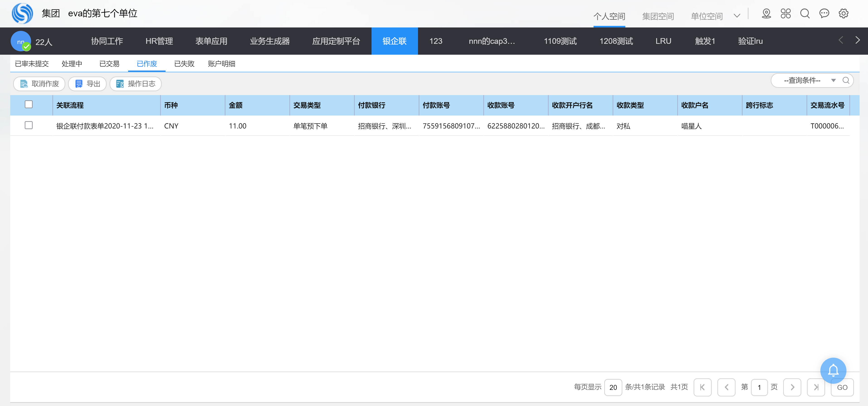Check the 银企联付款表单 row checkbox

[29, 125]
